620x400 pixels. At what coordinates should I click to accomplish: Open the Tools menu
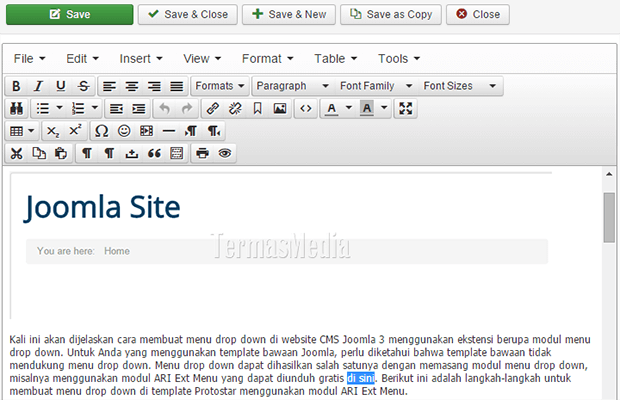(399, 59)
